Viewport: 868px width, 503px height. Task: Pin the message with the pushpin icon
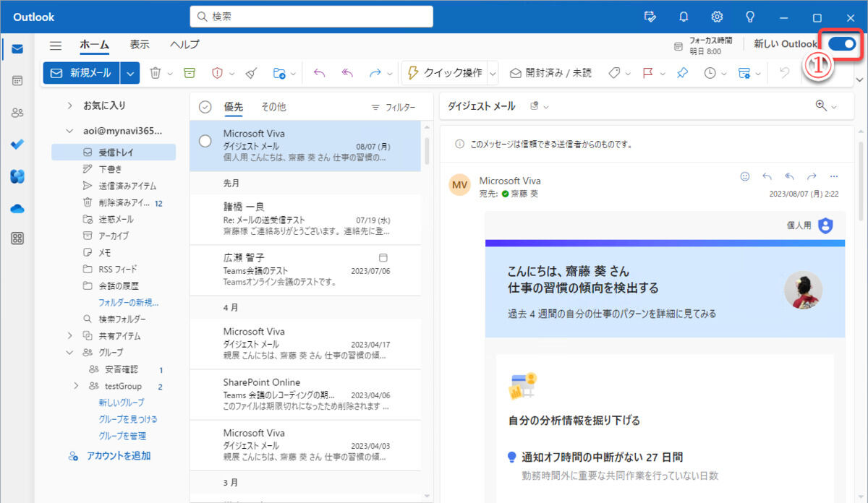682,73
